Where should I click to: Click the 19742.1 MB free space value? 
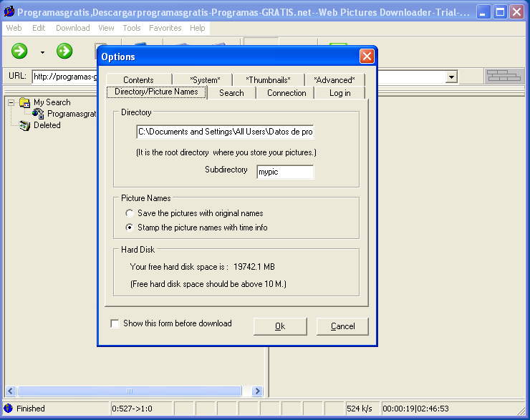(x=254, y=267)
